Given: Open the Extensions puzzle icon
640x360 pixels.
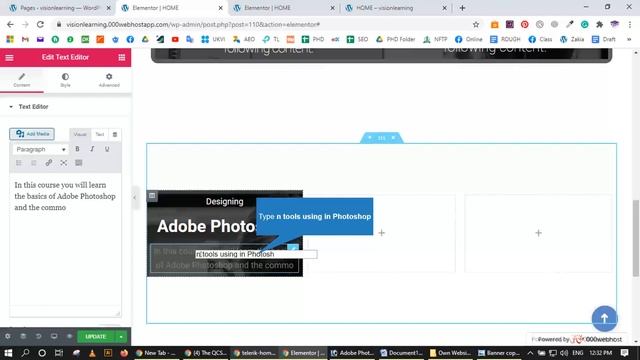Looking at the screenshot, I should click(599, 24).
